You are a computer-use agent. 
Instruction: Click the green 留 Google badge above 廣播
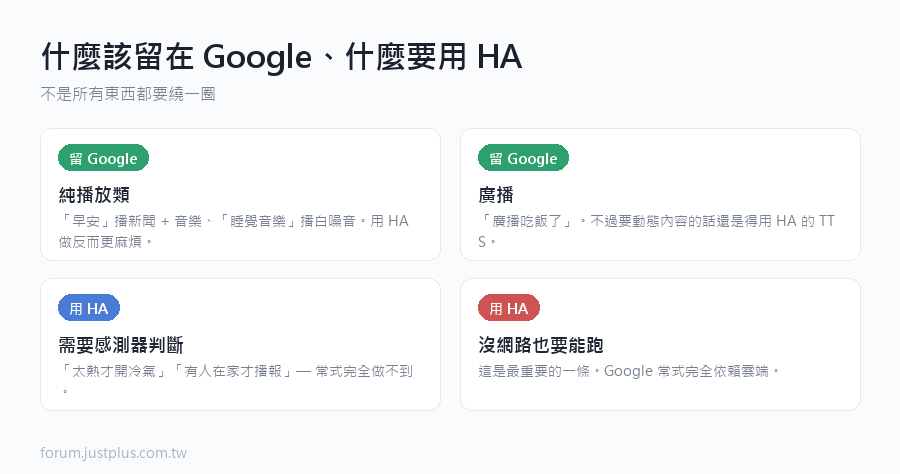click(x=523, y=158)
